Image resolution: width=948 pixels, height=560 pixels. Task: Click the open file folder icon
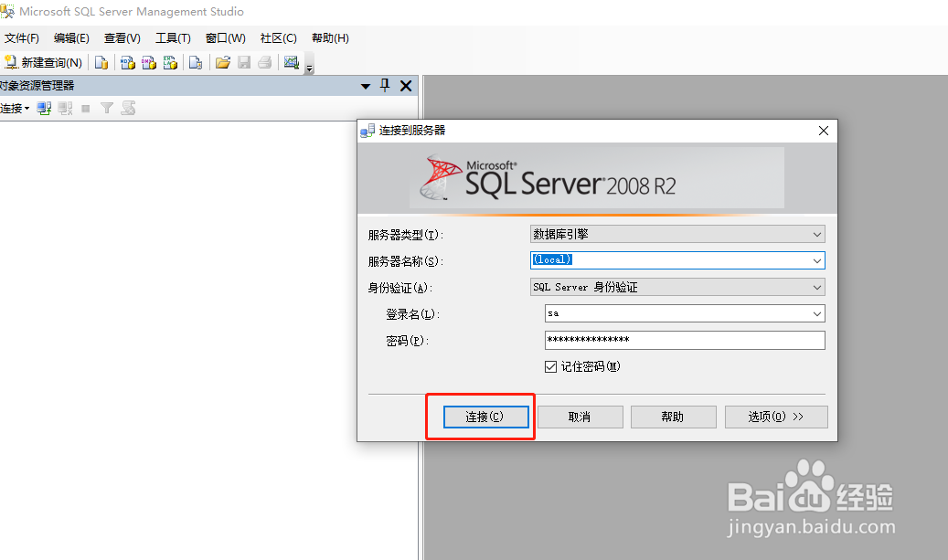pyautogui.click(x=222, y=62)
